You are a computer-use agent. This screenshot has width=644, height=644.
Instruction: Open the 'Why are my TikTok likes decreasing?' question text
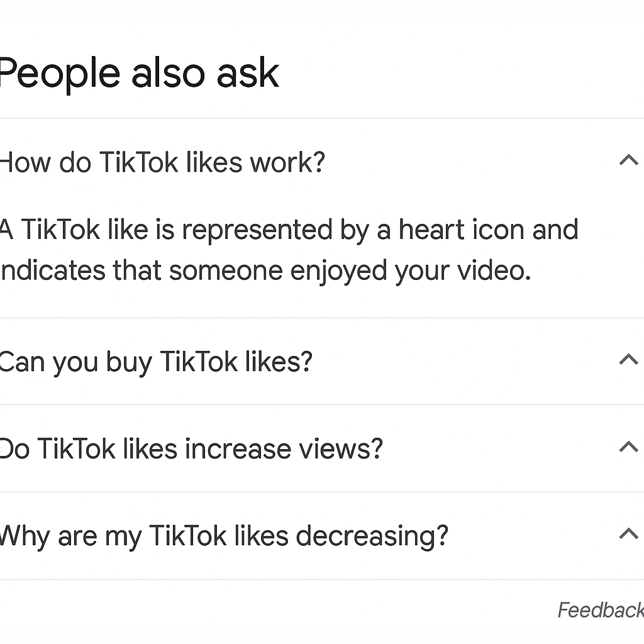click(x=223, y=536)
